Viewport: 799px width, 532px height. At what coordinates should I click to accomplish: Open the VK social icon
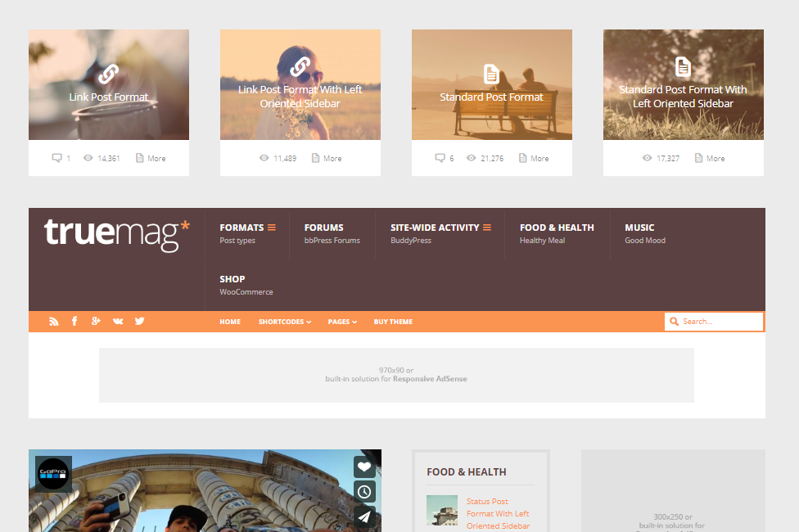(118, 321)
